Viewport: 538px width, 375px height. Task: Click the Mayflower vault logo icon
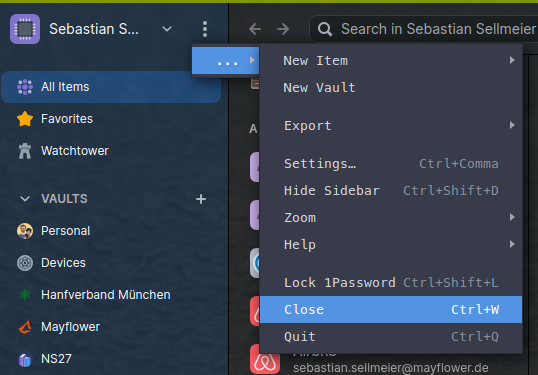click(25, 327)
